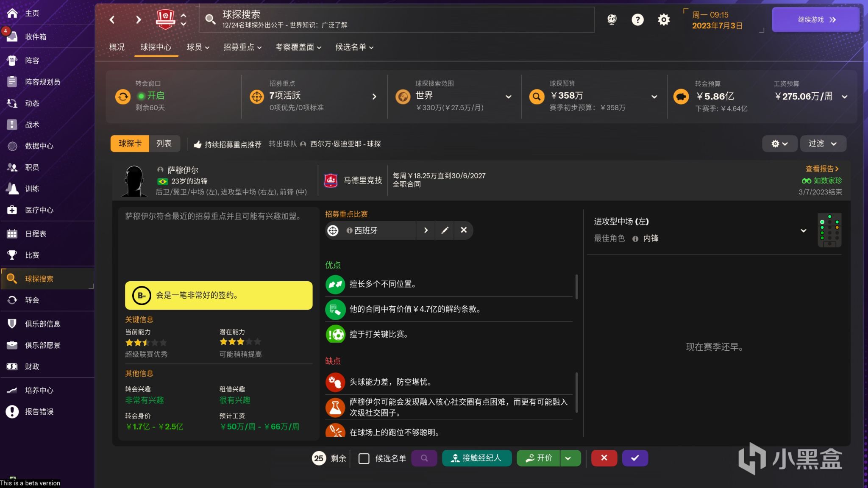Open 数据中心 data hub
Viewport: 868px width, 488px height.
47,146
